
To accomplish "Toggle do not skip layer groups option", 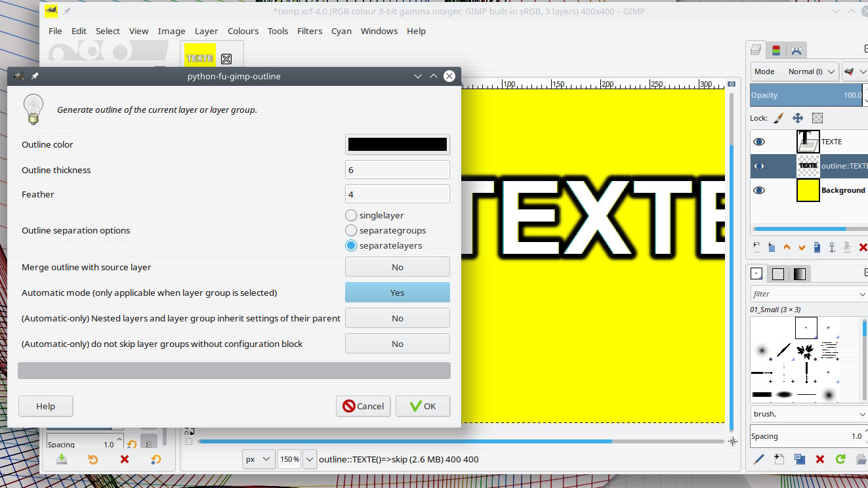I will click(398, 344).
